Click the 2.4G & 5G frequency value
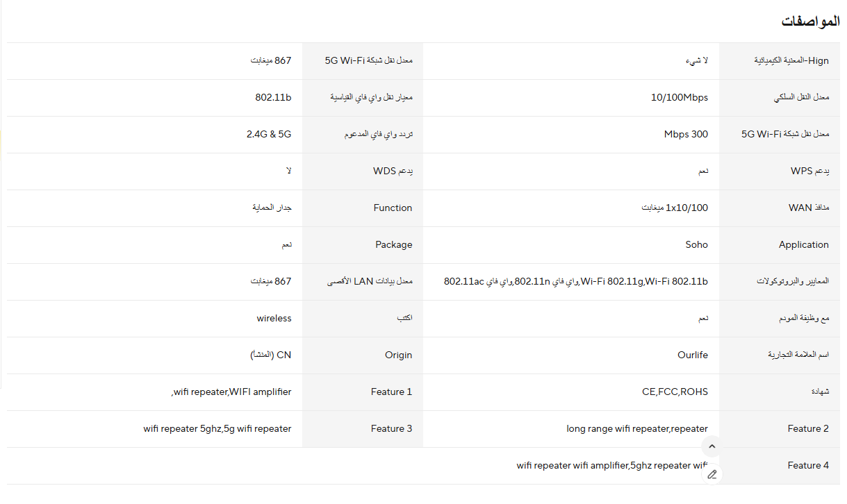 click(x=269, y=135)
